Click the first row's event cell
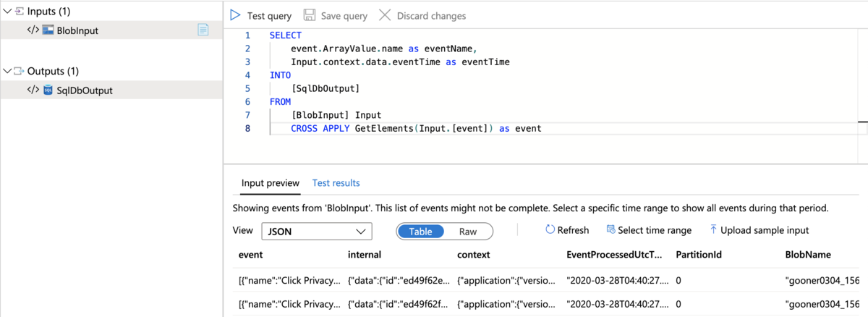The width and height of the screenshot is (868, 317). (288, 280)
